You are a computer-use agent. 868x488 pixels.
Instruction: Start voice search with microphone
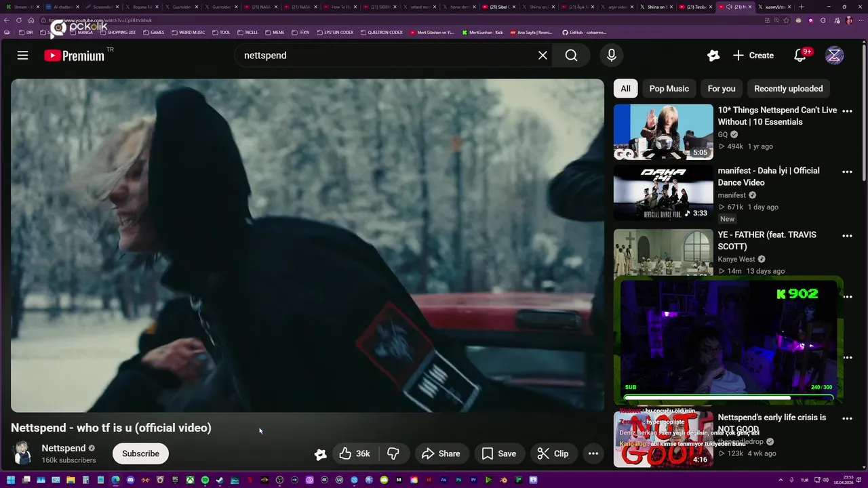point(611,56)
